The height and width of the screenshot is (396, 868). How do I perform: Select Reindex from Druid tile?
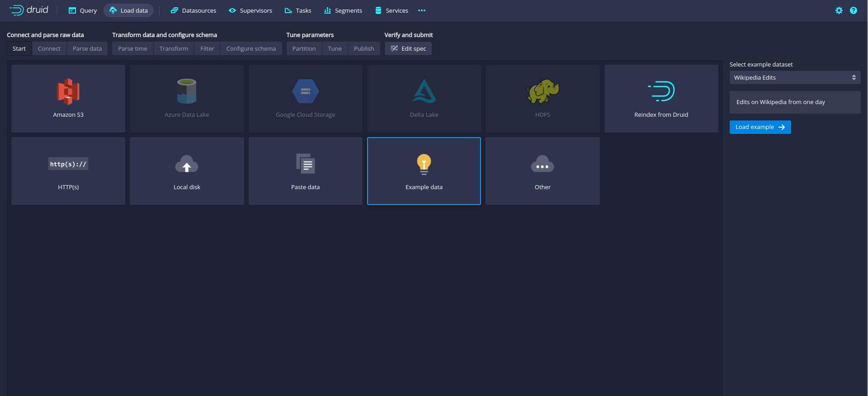[x=661, y=99]
